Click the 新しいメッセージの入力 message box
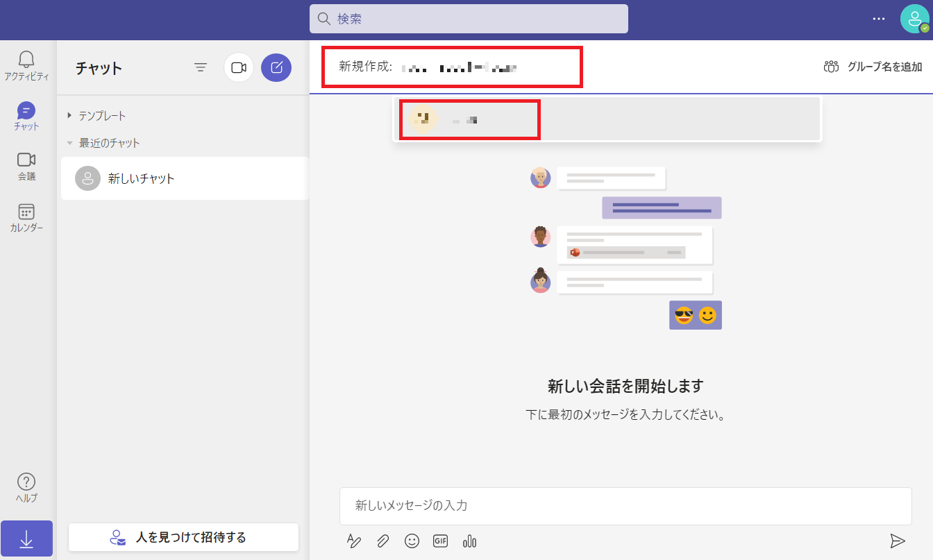Viewport: 933px width, 560px height. coord(625,506)
